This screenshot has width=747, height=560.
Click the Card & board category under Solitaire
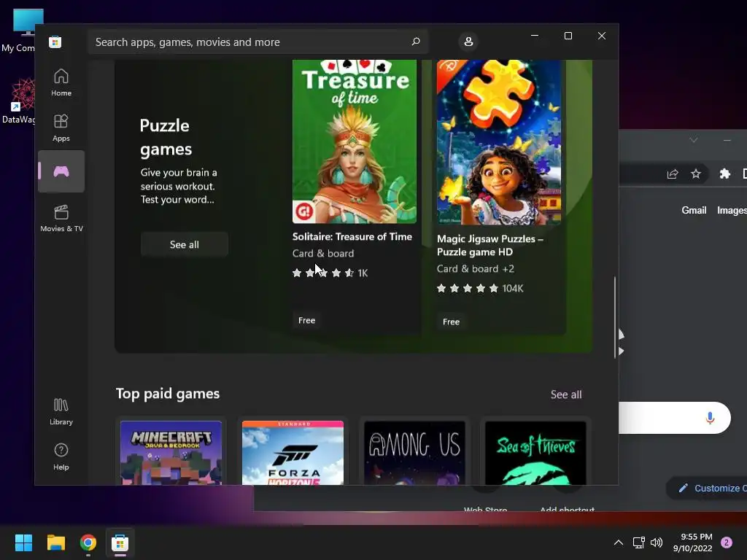(323, 253)
